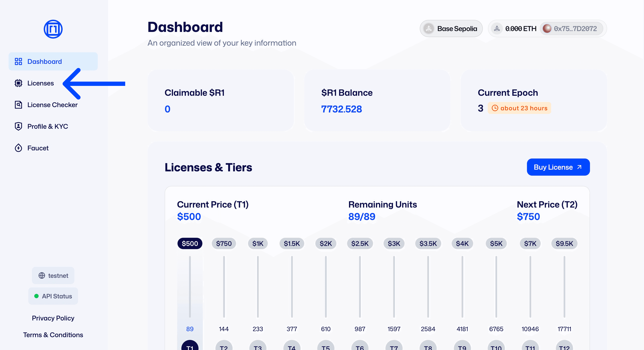The image size is (644, 350).
Task: Click the Buy License button
Action: [558, 167]
